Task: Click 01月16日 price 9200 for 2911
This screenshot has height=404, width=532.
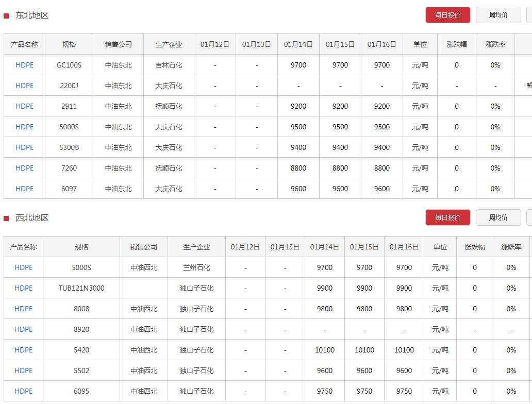Action: pyautogui.click(x=381, y=107)
